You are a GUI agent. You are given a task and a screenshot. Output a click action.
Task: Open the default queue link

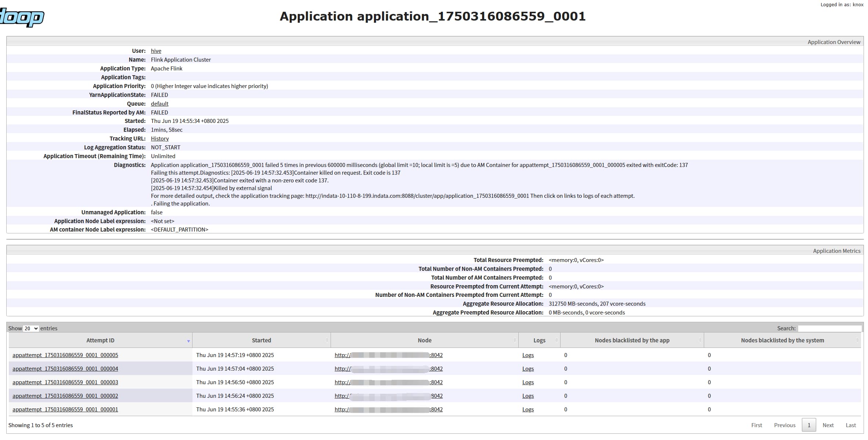[159, 103]
